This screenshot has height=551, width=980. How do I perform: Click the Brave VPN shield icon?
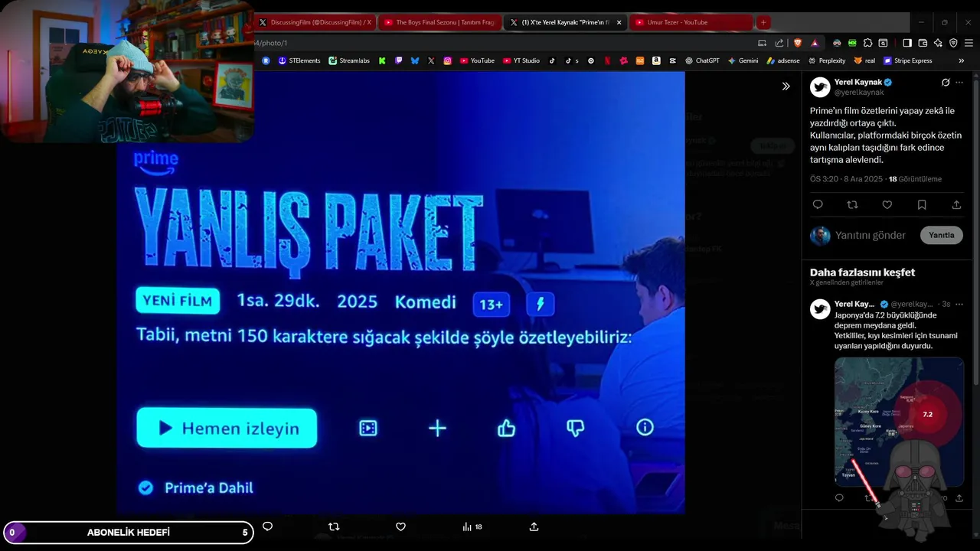click(x=953, y=43)
